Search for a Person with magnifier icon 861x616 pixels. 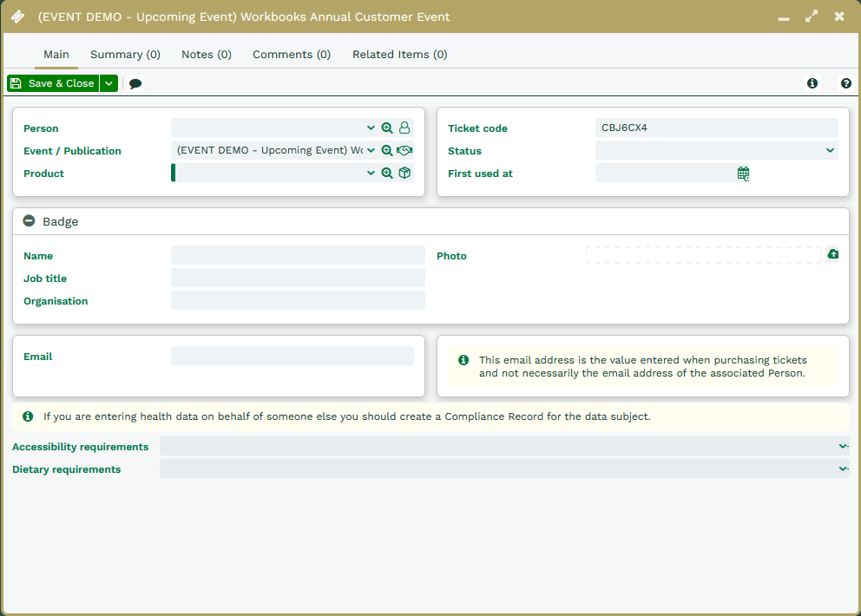click(x=387, y=128)
